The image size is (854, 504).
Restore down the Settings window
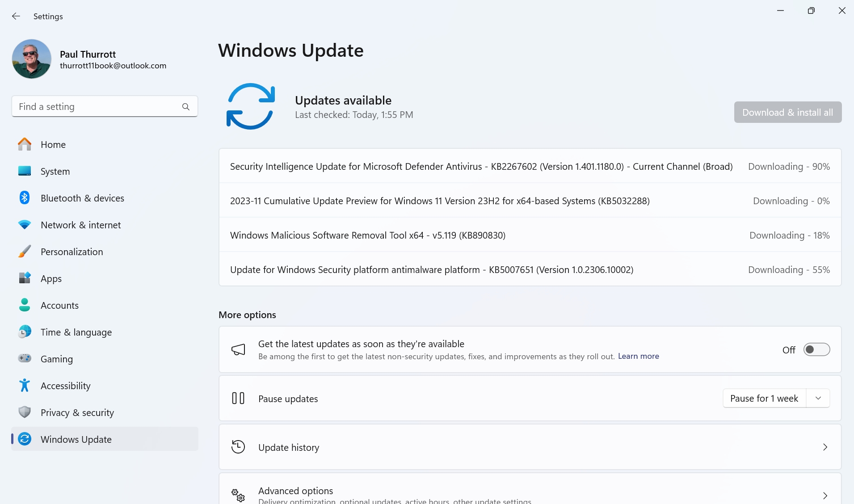pyautogui.click(x=811, y=11)
